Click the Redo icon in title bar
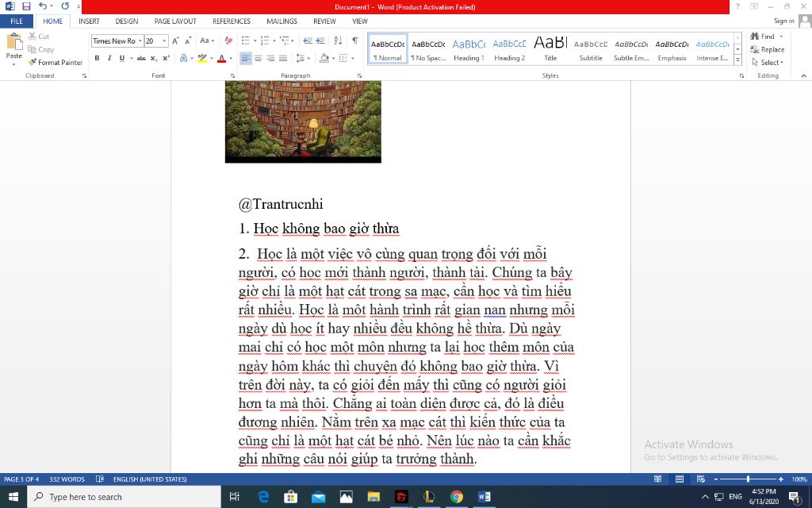The width and height of the screenshot is (812, 508). [65, 6]
